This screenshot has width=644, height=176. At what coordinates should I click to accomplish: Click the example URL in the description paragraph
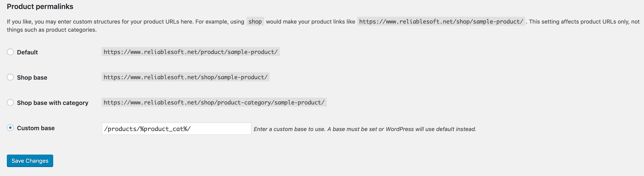tap(441, 22)
